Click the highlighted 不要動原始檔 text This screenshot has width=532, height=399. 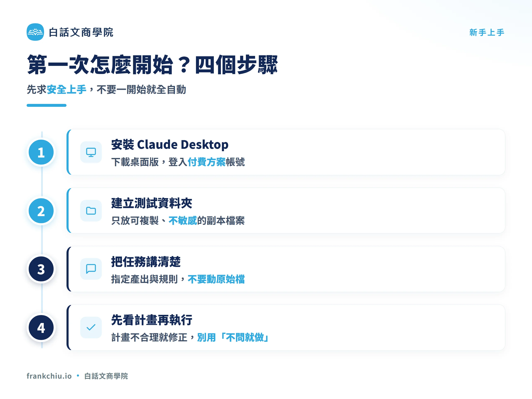[216, 279]
